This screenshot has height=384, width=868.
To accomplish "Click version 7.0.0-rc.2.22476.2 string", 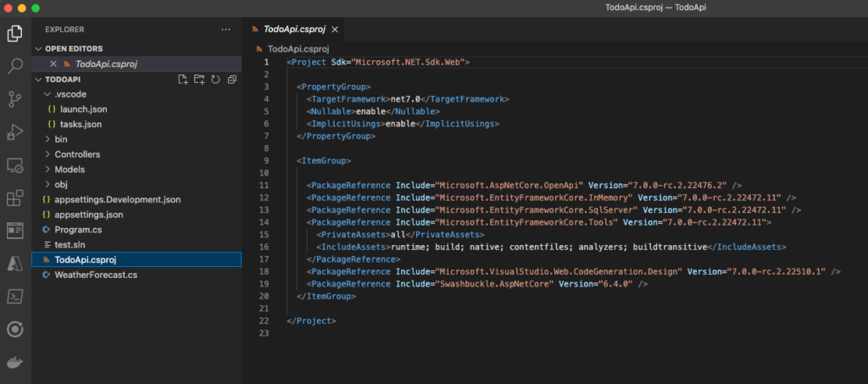I will coord(677,186).
